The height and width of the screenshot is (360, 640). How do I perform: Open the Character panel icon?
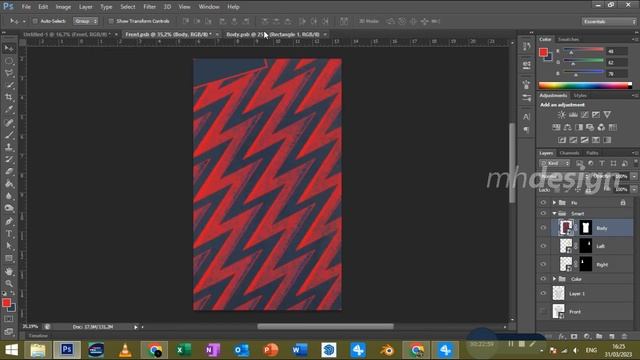pyautogui.click(x=527, y=117)
